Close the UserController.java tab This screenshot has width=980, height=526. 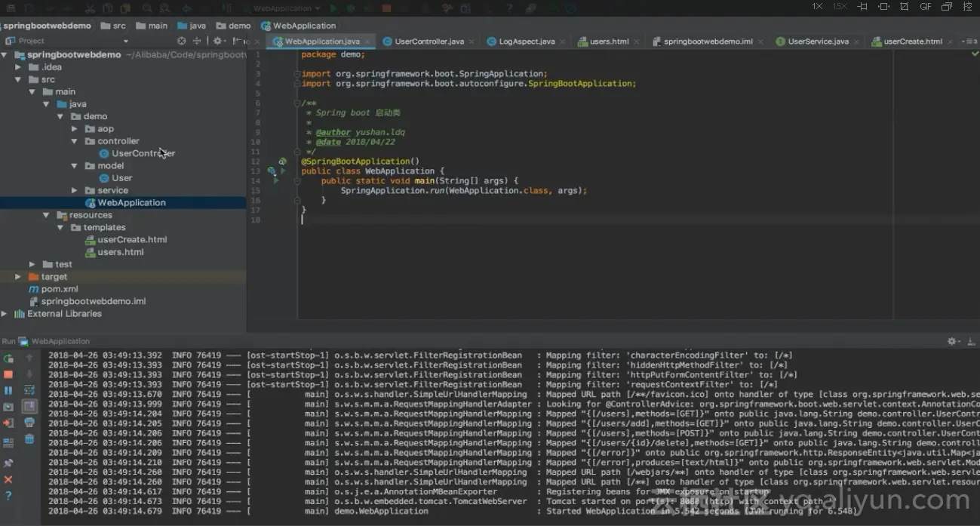pos(472,42)
